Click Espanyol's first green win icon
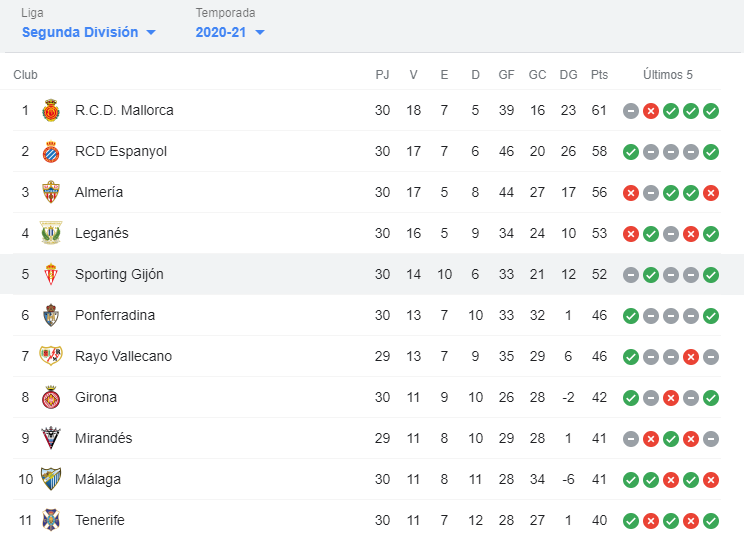 (631, 152)
